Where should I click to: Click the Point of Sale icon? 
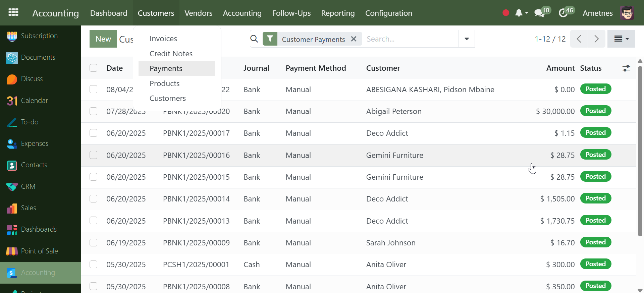pyautogui.click(x=12, y=251)
